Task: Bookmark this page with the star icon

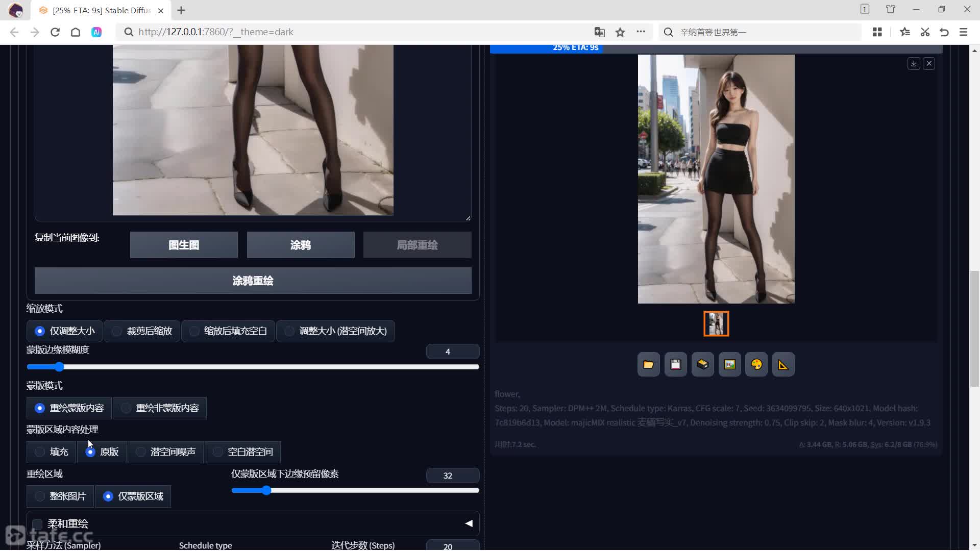Action: click(620, 32)
